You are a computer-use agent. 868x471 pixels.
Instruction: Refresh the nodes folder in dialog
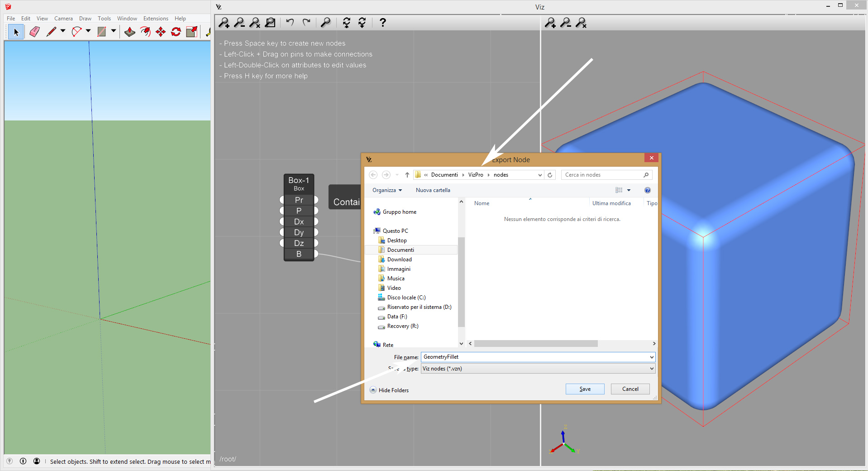550,175
